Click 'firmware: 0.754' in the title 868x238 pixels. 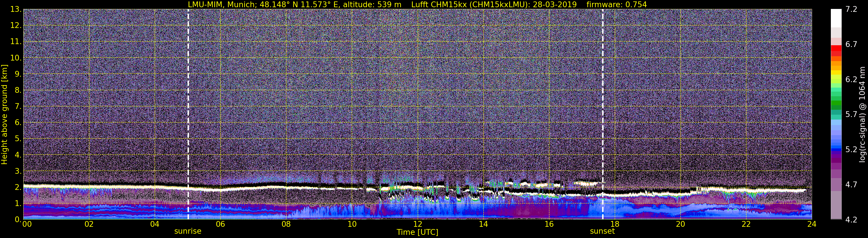[617, 5]
